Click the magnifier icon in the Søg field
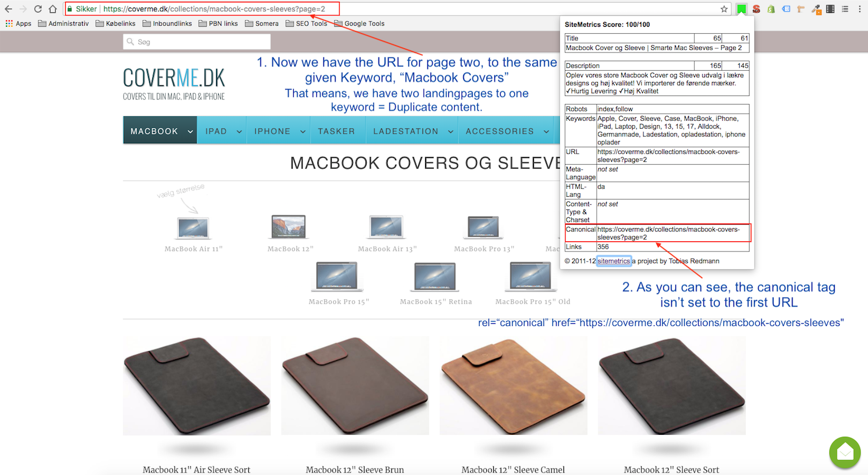Viewport: 868px width, 475px height. [x=130, y=42]
